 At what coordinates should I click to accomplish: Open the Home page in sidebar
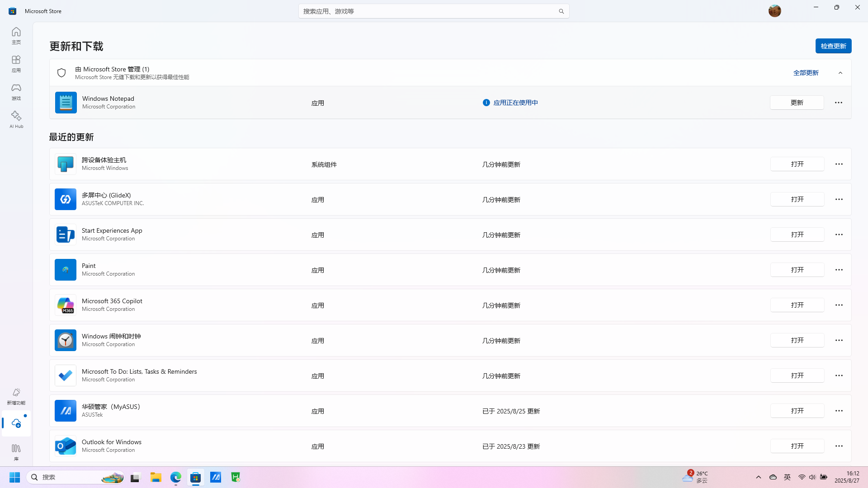point(16,35)
